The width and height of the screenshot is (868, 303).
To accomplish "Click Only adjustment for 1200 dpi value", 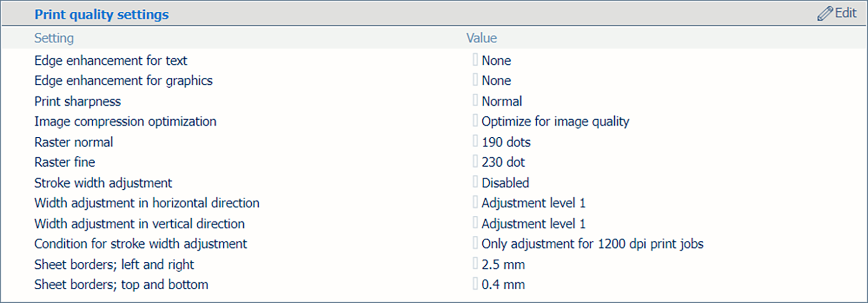I will pos(592,244).
